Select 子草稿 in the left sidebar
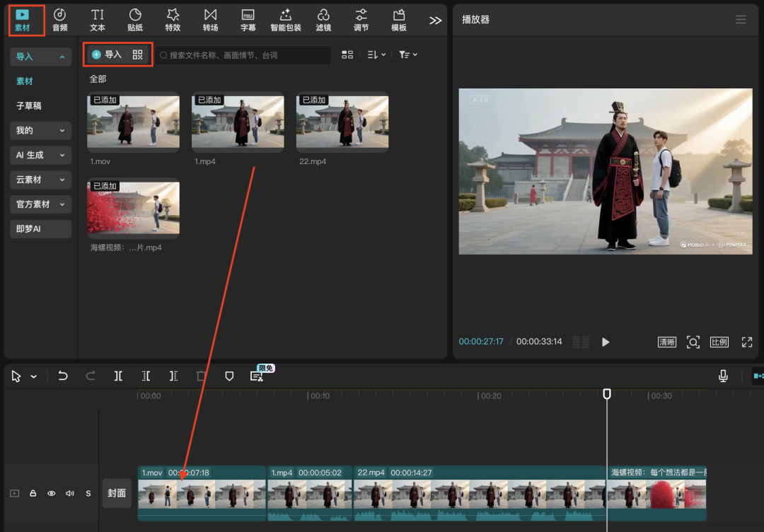 pos(29,105)
